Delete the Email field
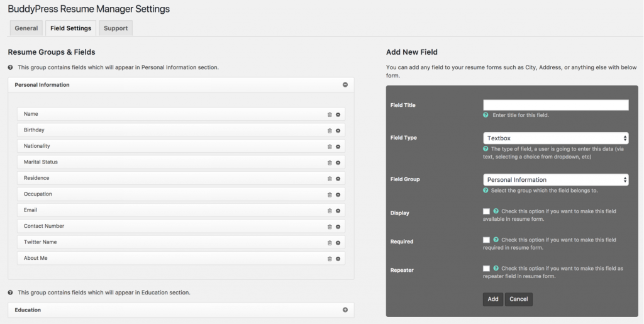Image resolution: width=644 pixels, height=324 pixels. [x=330, y=211]
